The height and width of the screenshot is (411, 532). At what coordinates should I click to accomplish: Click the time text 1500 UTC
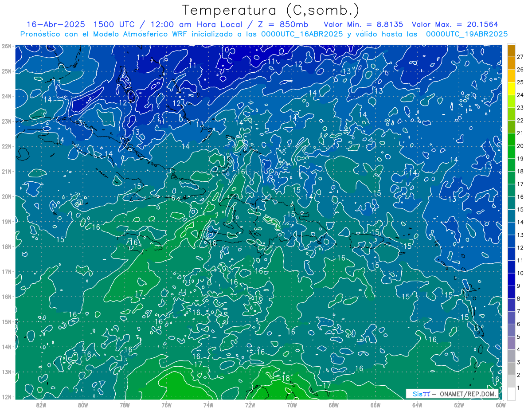[114, 24]
